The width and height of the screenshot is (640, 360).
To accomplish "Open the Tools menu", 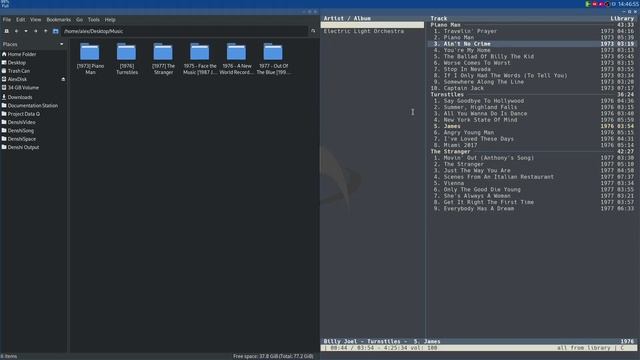I will [93, 20].
